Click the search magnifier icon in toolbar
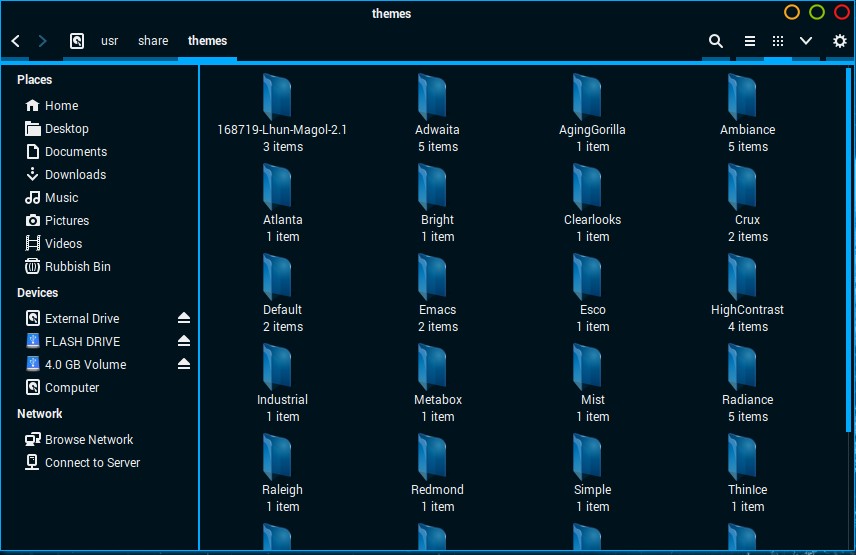The image size is (856, 555). 716,41
